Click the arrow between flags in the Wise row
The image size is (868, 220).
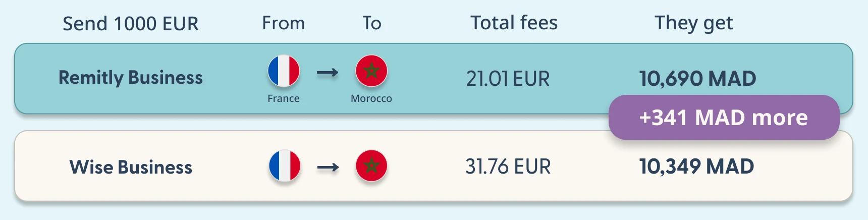[x=328, y=168]
